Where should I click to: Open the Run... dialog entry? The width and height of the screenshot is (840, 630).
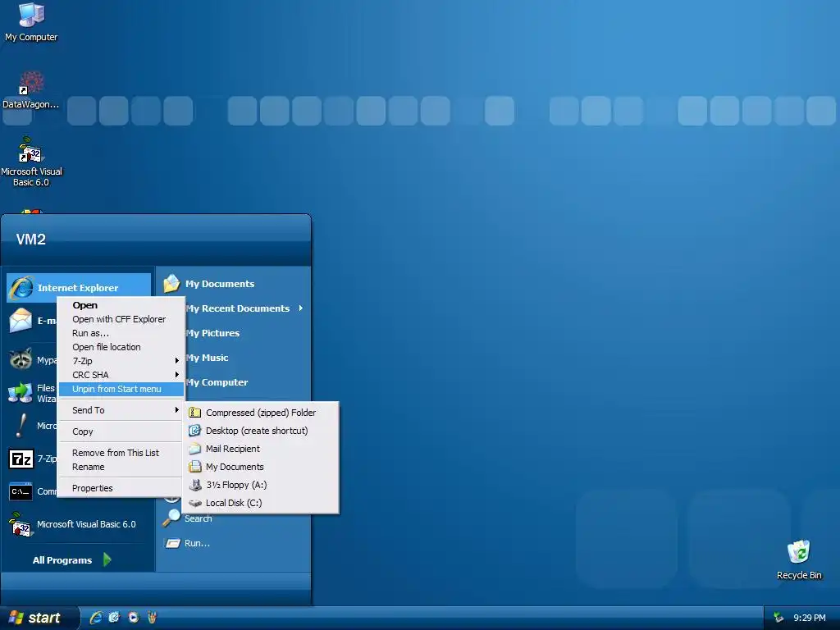pos(188,543)
